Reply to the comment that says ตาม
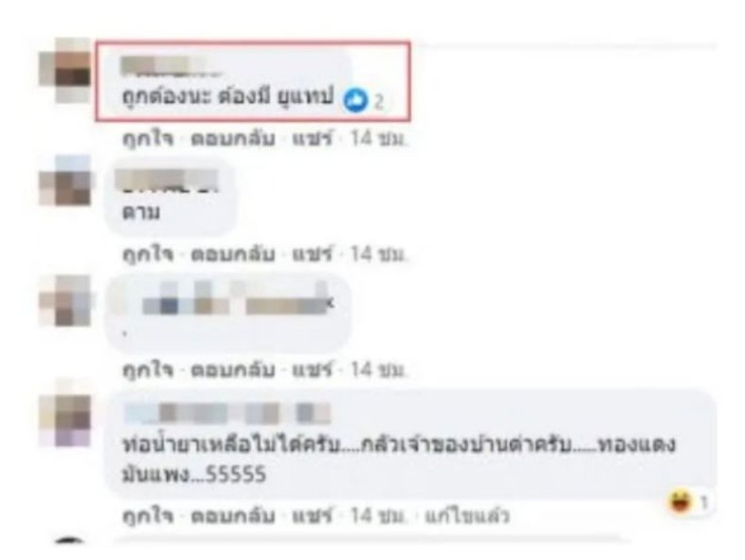Screen dimensions: 745x560 point(233,255)
